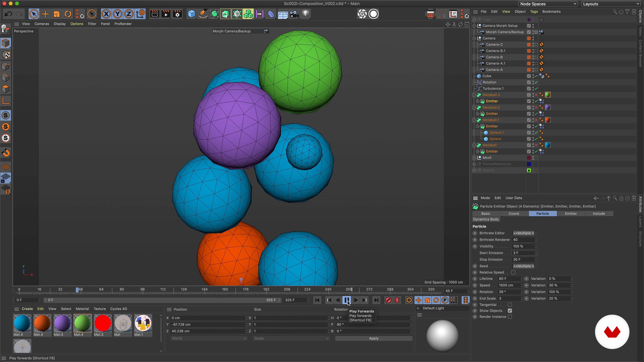The width and height of the screenshot is (644, 362).
Task: Toggle Snap with the magnet icon
Action: (6, 153)
